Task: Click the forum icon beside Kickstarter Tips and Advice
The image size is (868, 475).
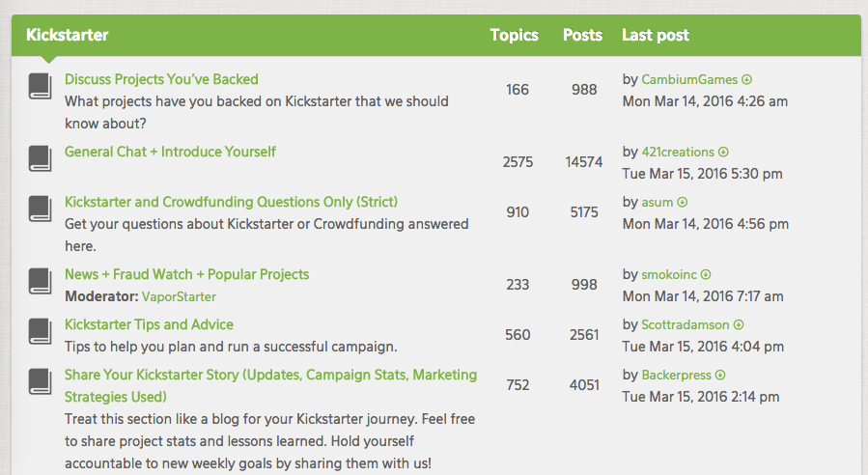Action: click(40, 332)
